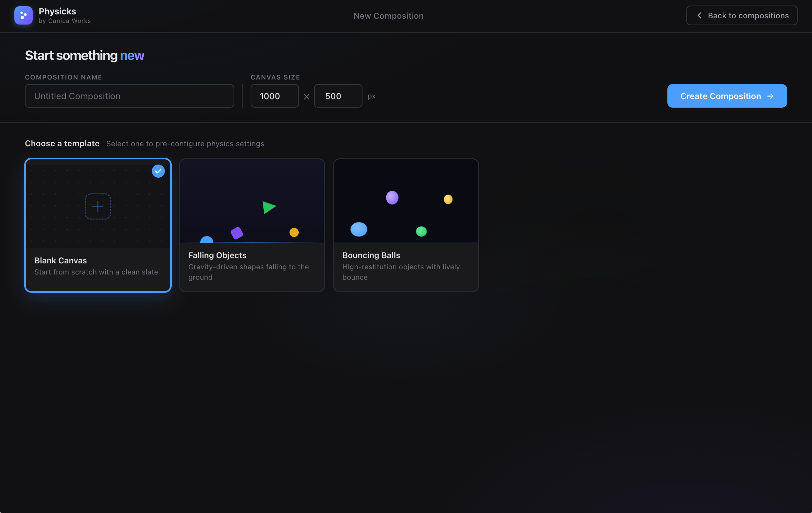Choose the Blank Canvas template title
The image size is (812, 513).
pos(61,260)
